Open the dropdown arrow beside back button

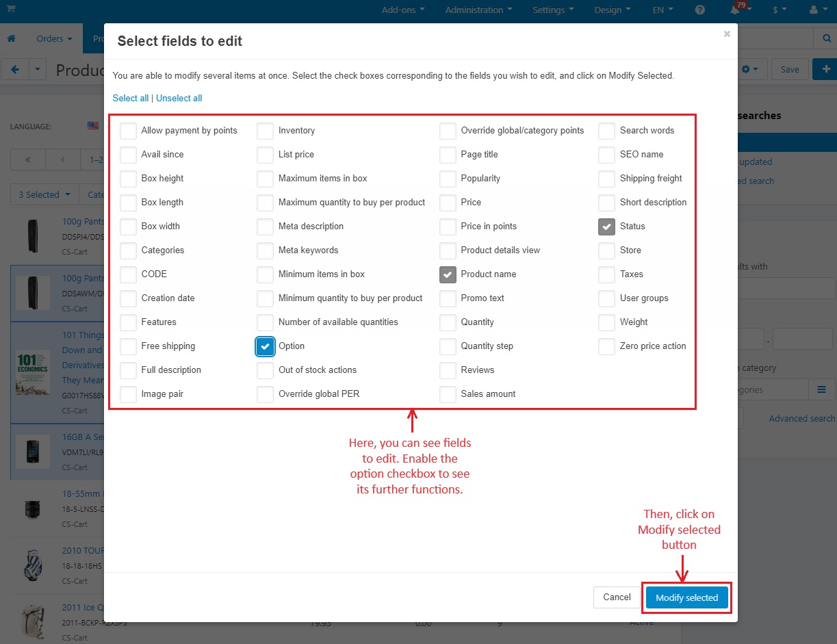point(38,69)
